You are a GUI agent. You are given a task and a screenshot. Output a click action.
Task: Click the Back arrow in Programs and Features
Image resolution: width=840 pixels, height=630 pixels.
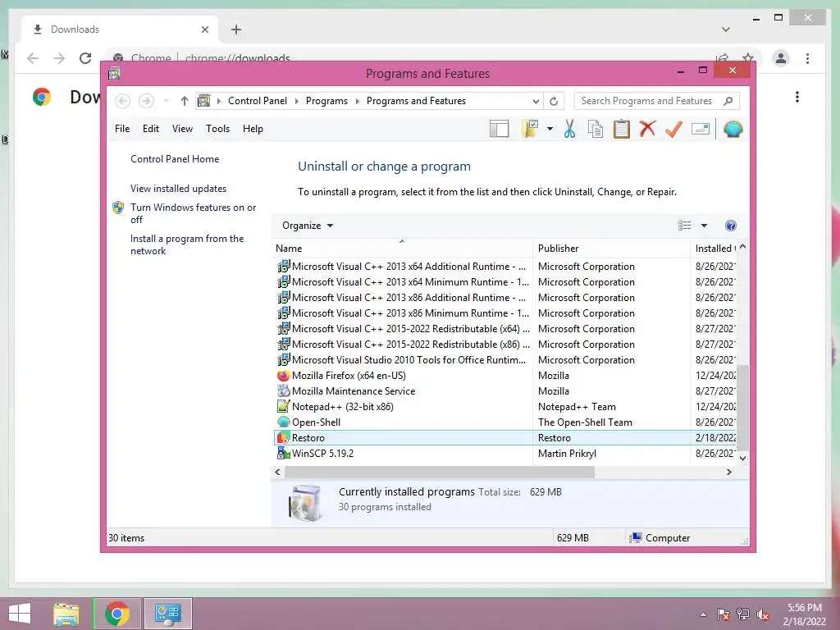click(x=123, y=101)
